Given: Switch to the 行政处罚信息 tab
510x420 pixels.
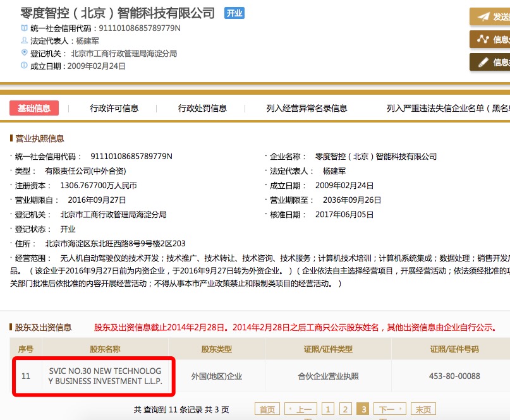Looking at the screenshot, I should [x=202, y=108].
